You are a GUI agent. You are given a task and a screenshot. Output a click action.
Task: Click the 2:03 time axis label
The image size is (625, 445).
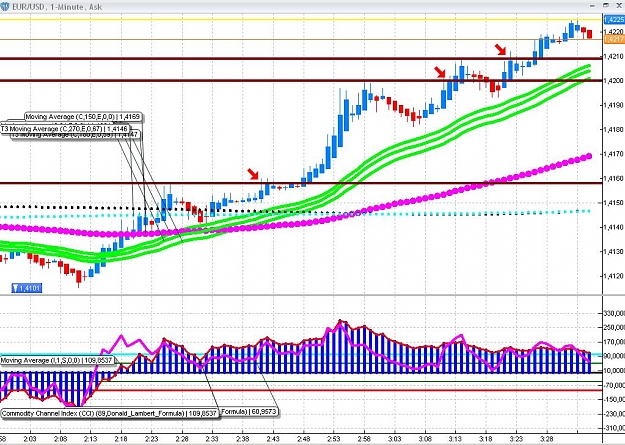pyautogui.click(x=30, y=439)
